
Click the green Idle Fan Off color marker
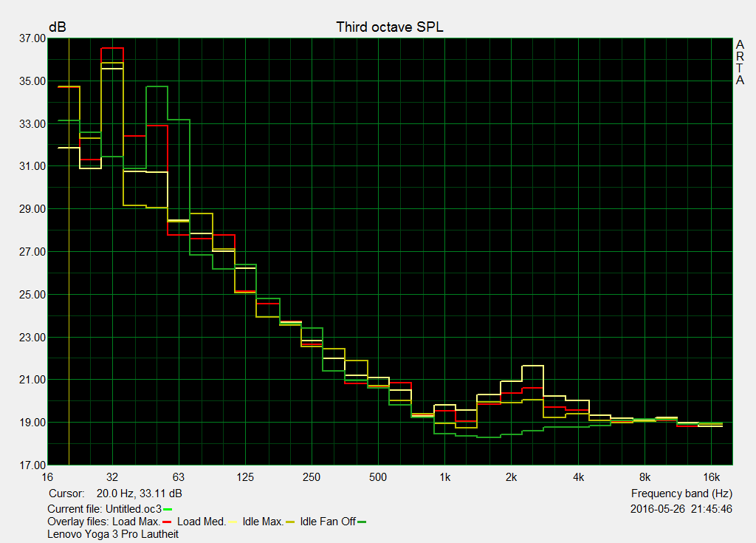coord(362,522)
